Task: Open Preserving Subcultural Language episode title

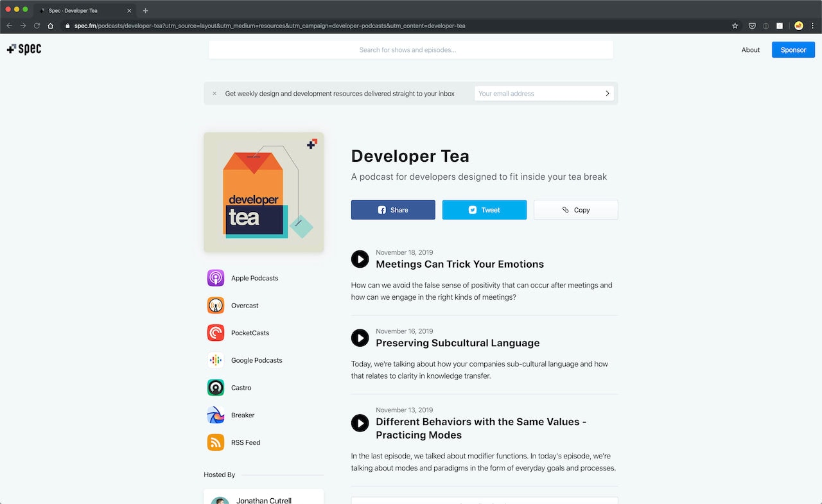Action: point(458,343)
